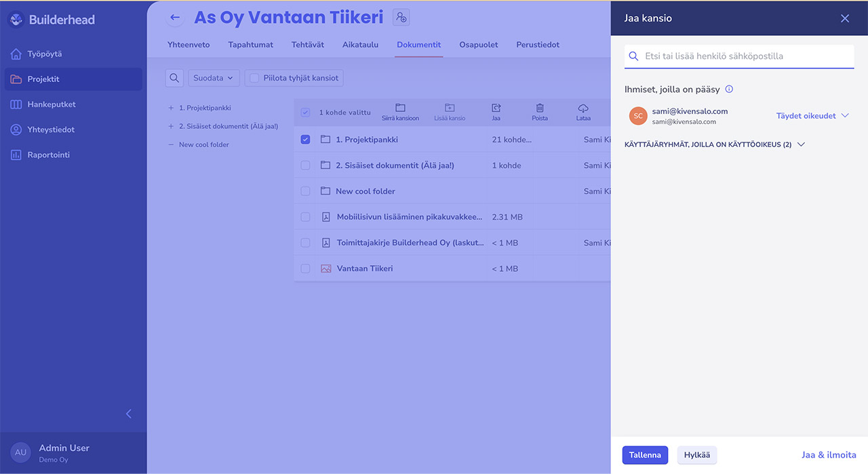This screenshot has width=868, height=474.
Task: Enable the Piilota tyhjät kansiot checkbox
Action: point(254,79)
